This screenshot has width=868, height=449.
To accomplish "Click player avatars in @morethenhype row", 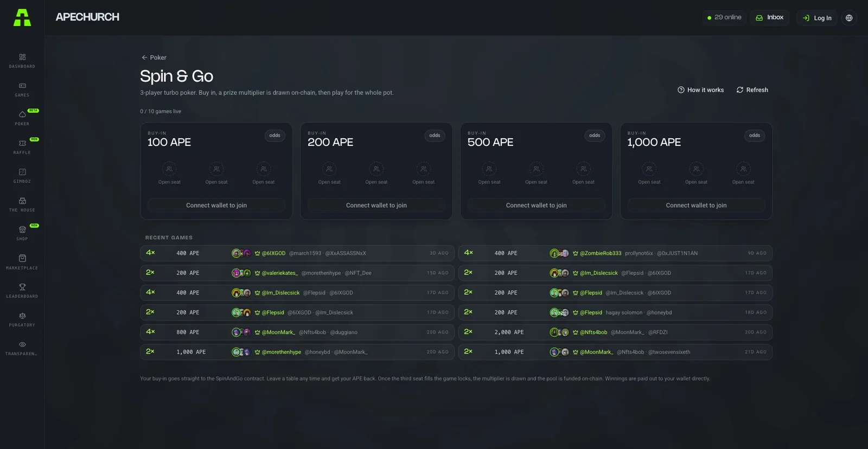I will (241, 352).
